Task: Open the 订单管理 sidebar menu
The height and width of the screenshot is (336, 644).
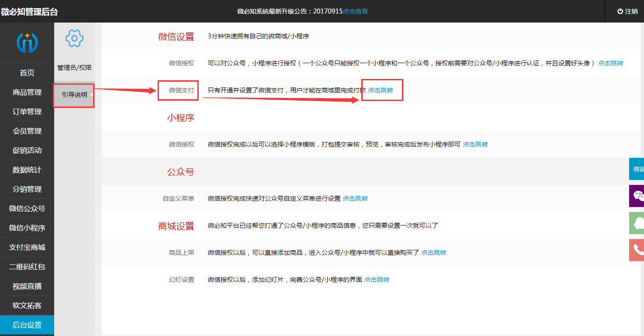Action: point(27,111)
